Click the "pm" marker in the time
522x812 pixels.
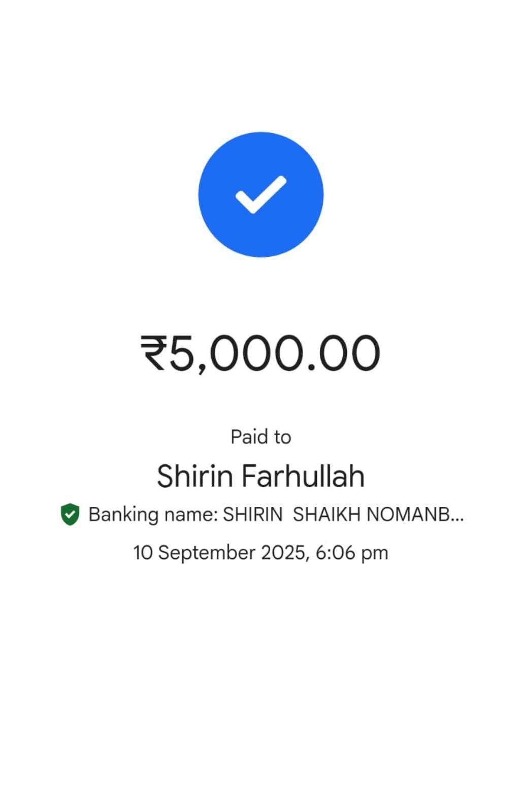pos(375,554)
